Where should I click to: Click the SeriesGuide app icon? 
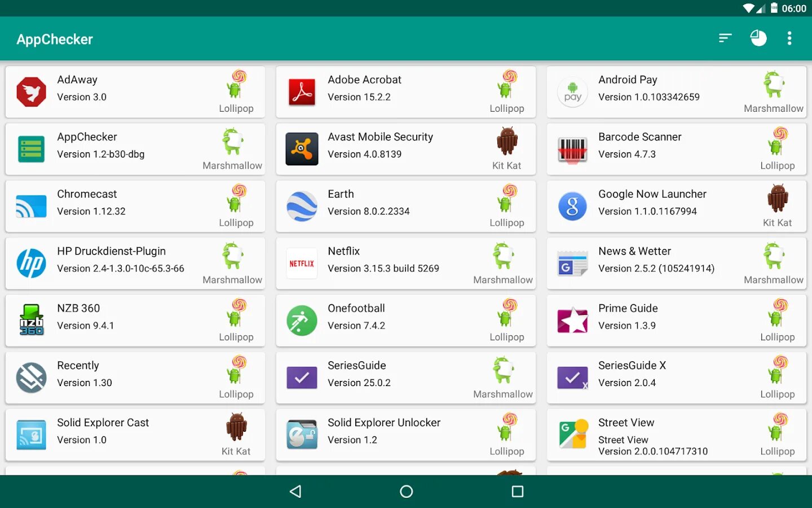[x=302, y=378]
